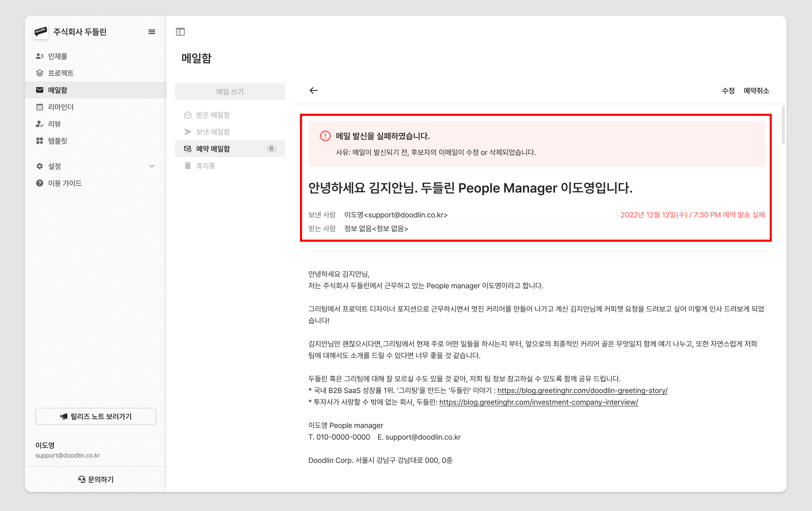Toggle the sidebar panel layout icon
Viewport: 812px width, 511px height.
[x=180, y=32]
